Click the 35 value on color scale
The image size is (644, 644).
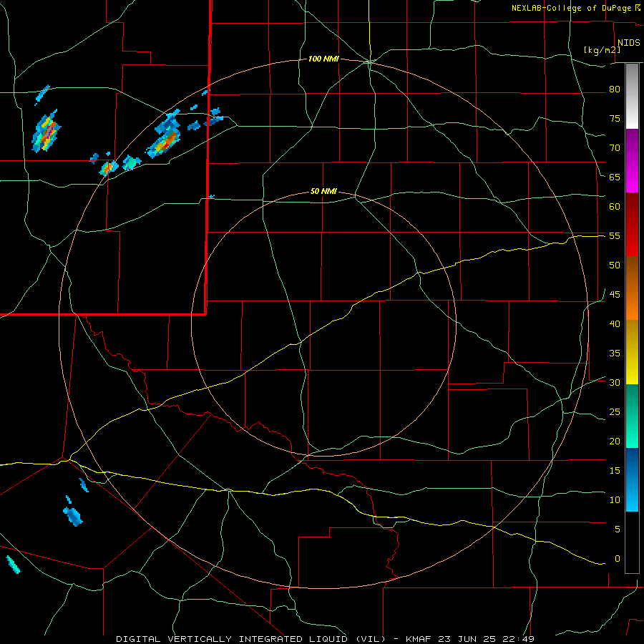click(615, 353)
